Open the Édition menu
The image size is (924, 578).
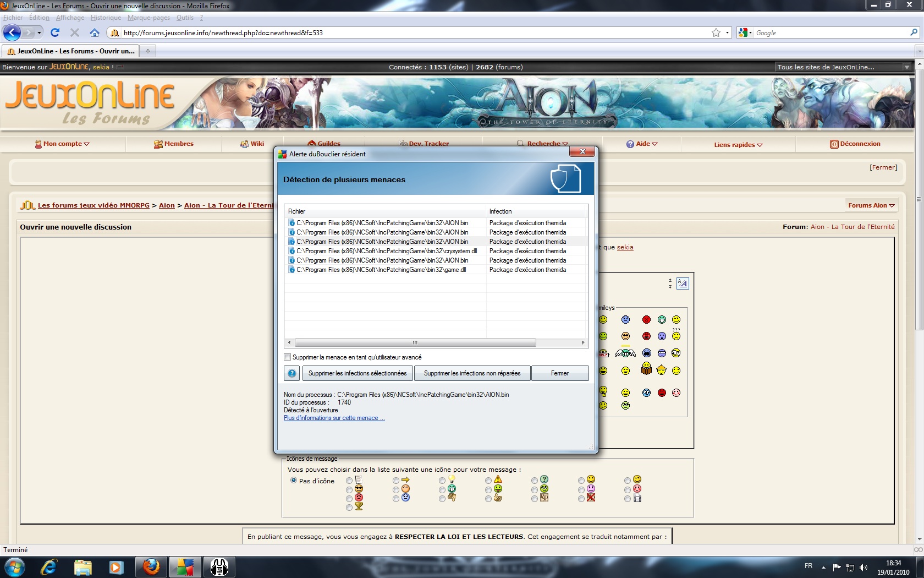point(39,18)
